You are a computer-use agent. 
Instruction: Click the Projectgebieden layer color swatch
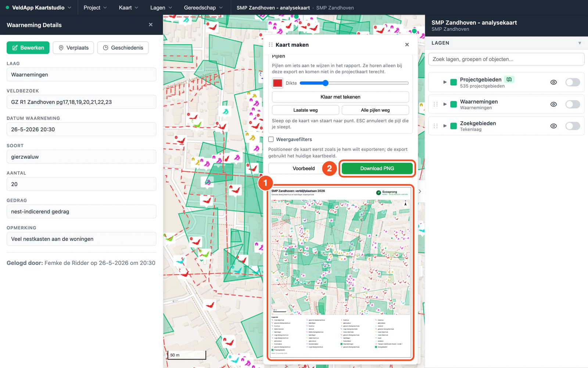click(x=453, y=82)
